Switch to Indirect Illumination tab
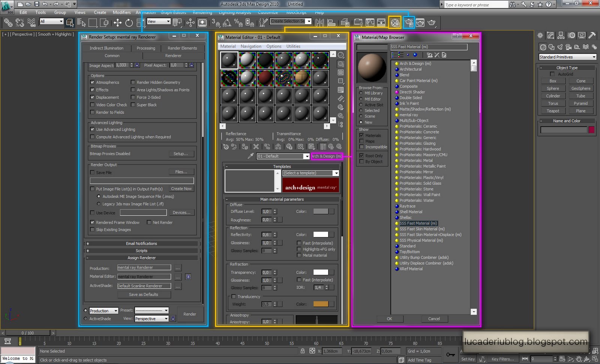The height and width of the screenshot is (364, 600). (x=106, y=48)
